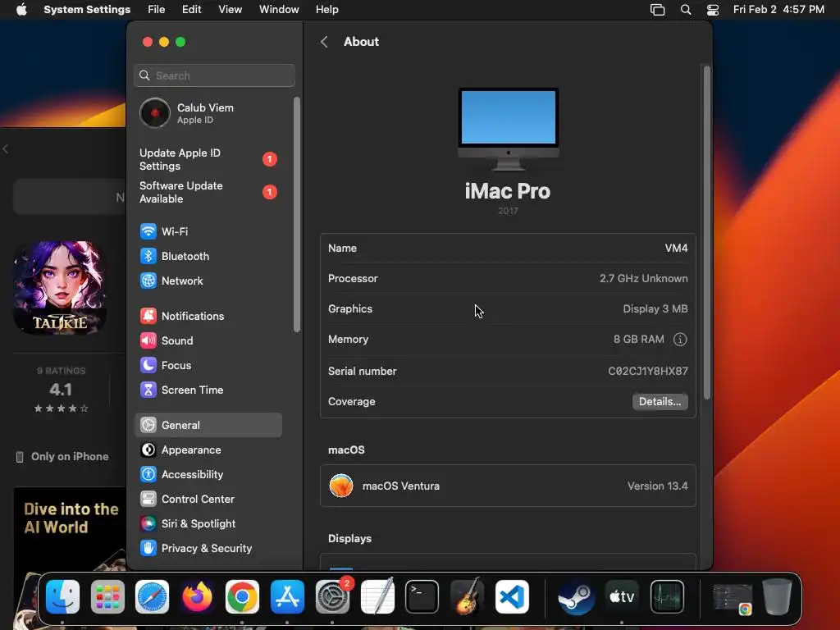
Task: Open the Edit menu
Action: (191, 10)
